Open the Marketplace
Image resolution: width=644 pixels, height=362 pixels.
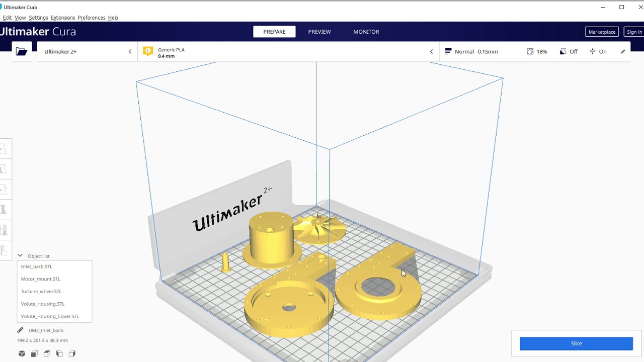[602, 32]
